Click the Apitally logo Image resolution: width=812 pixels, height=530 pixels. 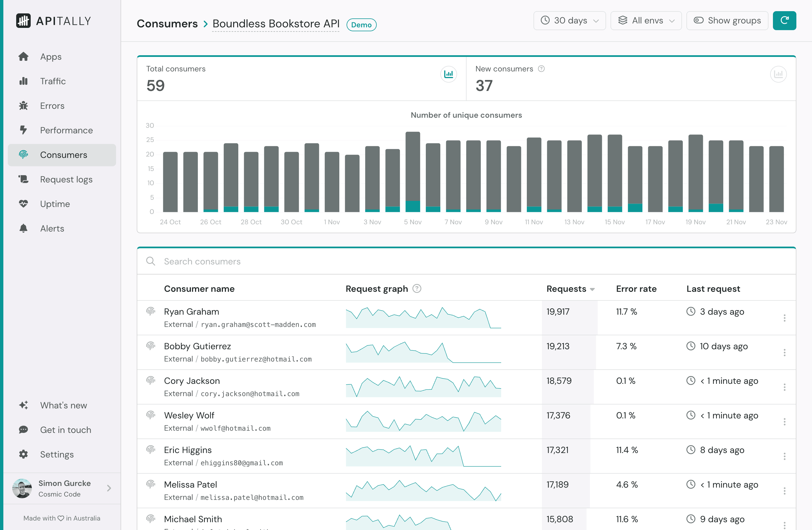(x=53, y=21)
